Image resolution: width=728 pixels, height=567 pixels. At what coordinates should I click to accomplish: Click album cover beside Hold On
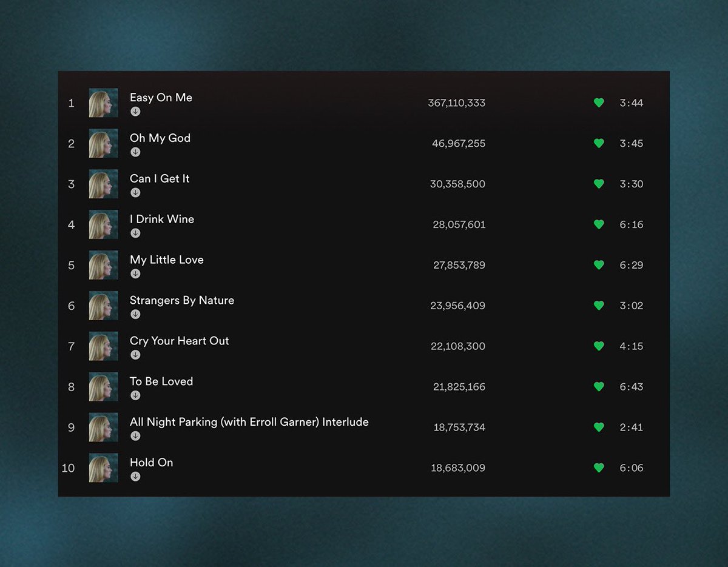pos(104,468)
